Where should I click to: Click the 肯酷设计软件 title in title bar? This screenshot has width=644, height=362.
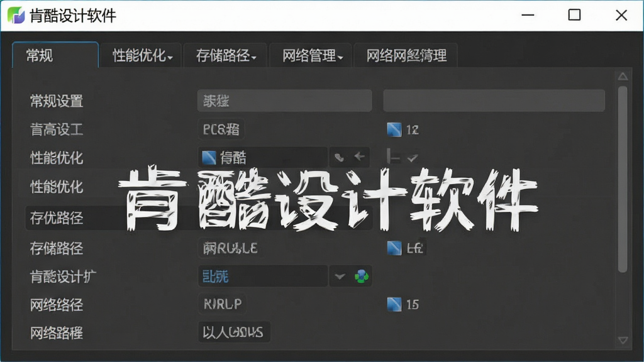pyautogui.click(x=73, y=16)
